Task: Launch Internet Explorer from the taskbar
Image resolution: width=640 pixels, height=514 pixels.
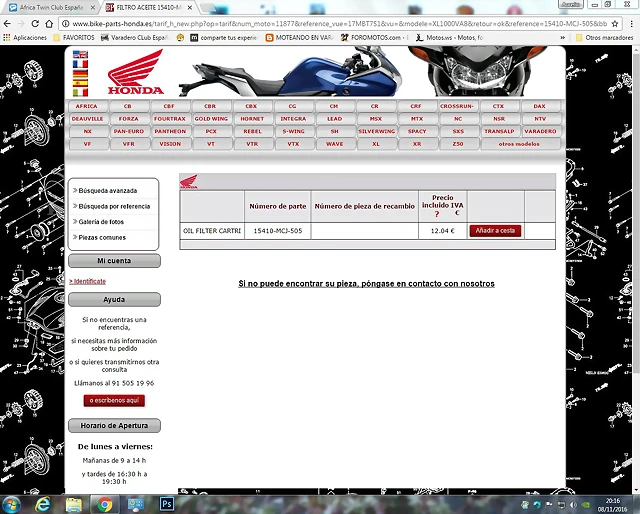Action: click(42, 505)
